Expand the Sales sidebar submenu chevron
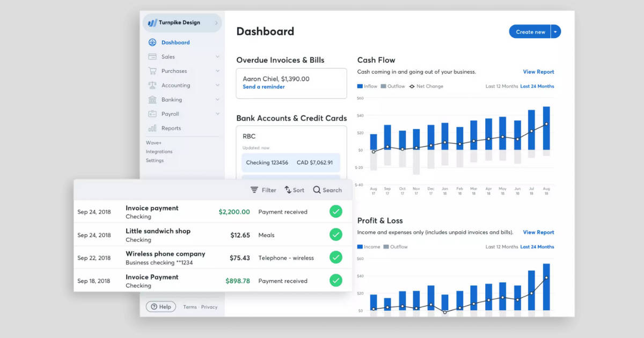The width and height of the screenshot is (644, 338). click(x=218, y=56)
